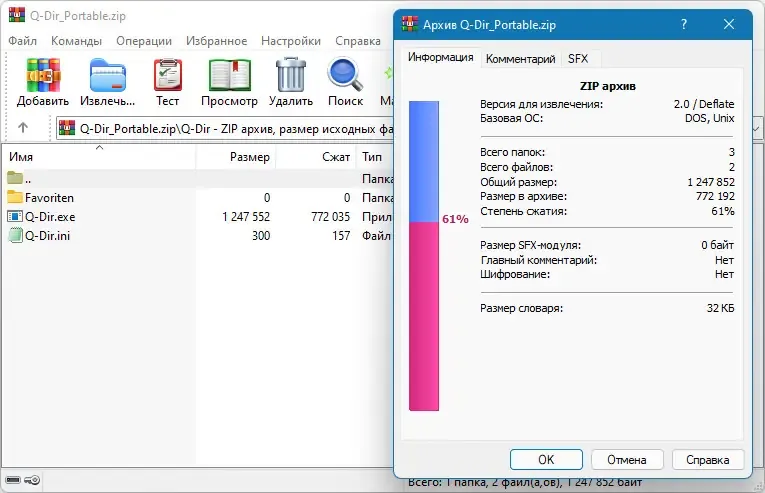Viewport: 765px width, 493px height.
Task: Switch to the SFX tab
Action: tap(578, 59)
